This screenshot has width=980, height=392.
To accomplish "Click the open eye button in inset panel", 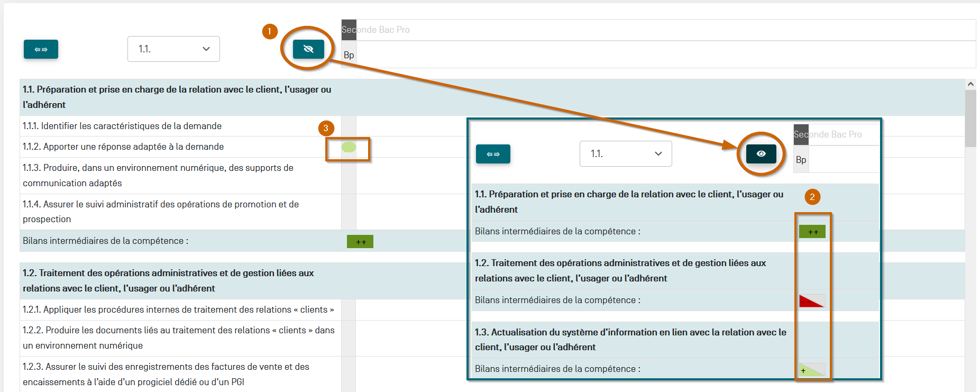I will pyautogui.click(x=761, y=154).
